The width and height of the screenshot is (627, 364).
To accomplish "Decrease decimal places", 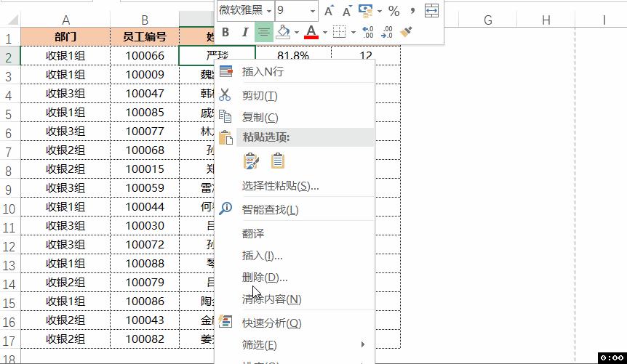I will coord(387,33).
